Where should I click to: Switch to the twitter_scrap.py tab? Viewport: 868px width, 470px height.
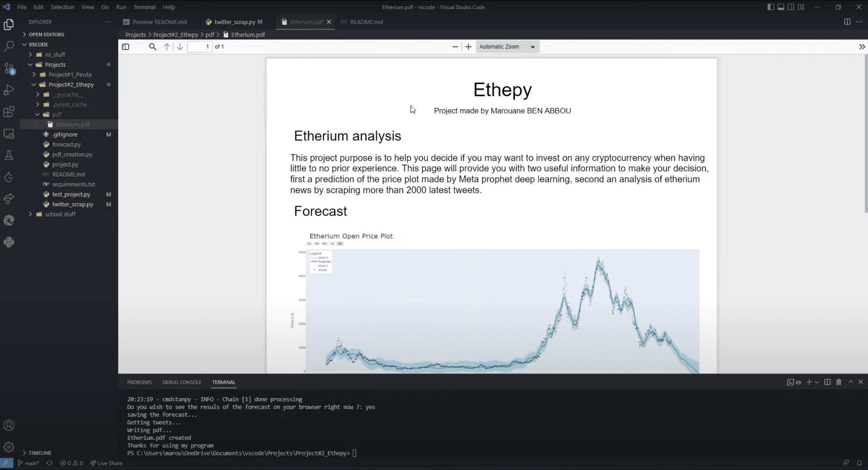pos(234,22)
